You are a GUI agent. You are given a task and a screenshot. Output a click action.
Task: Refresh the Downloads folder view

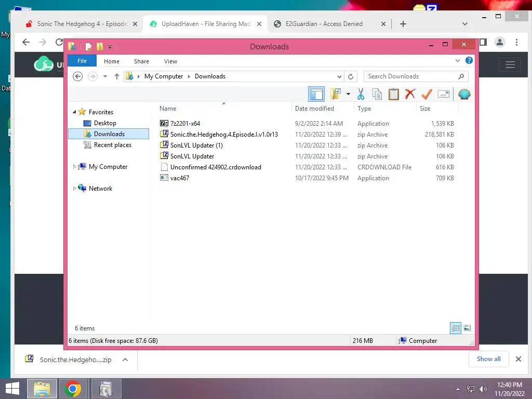(x=351, y=76)
